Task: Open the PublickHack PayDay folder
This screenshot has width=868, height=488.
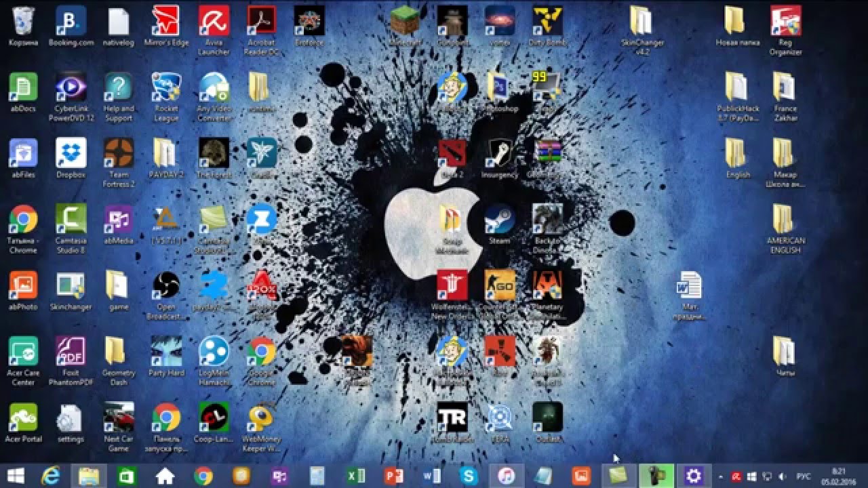Action: coord(737,87)
